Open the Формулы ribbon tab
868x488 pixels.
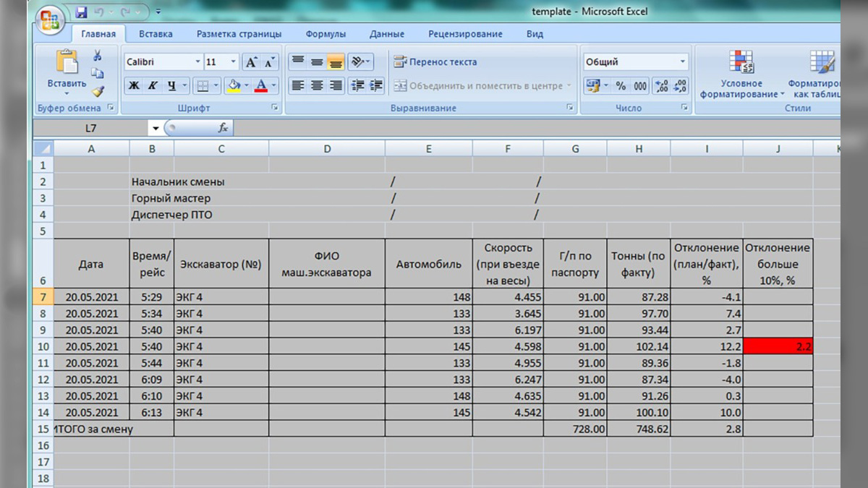click(x=325, y=34)
